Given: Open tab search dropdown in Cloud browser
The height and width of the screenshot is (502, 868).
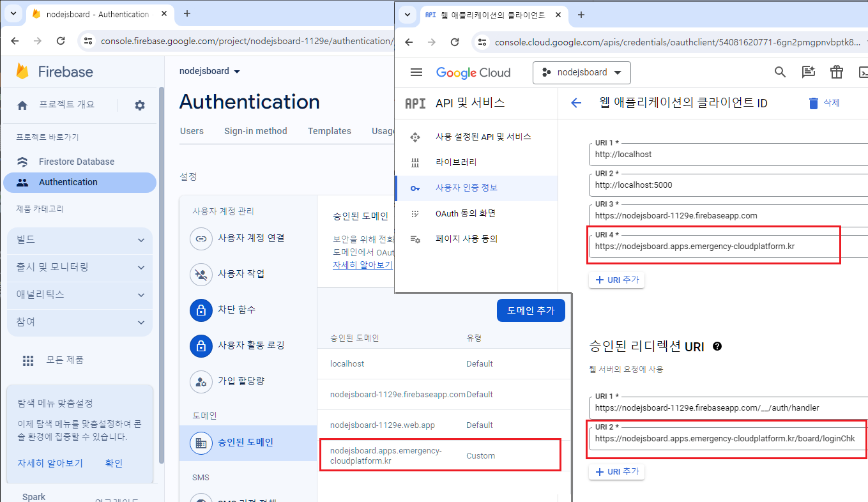Looking at the screenshot, I should pyautogui.click(x=409, y=15).
